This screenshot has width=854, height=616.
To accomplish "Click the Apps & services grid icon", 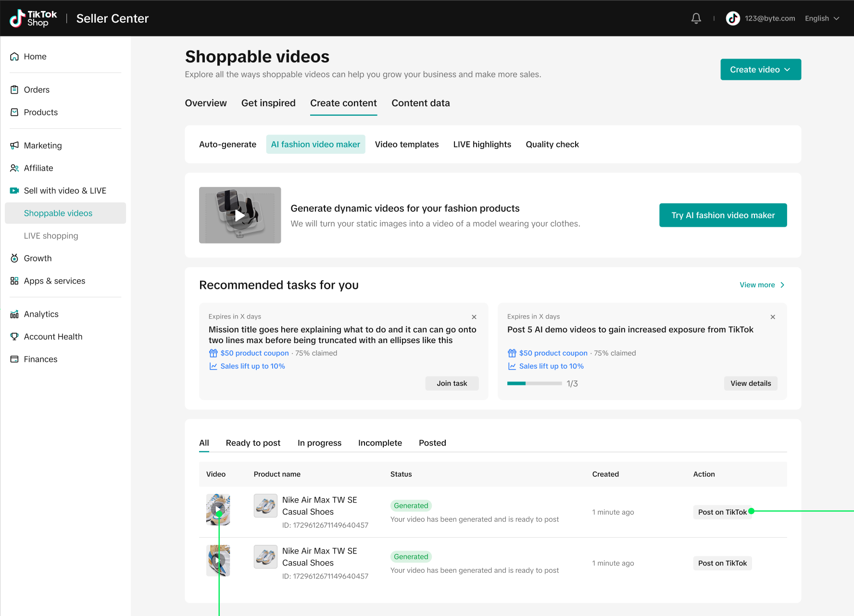I will (14, 281).
